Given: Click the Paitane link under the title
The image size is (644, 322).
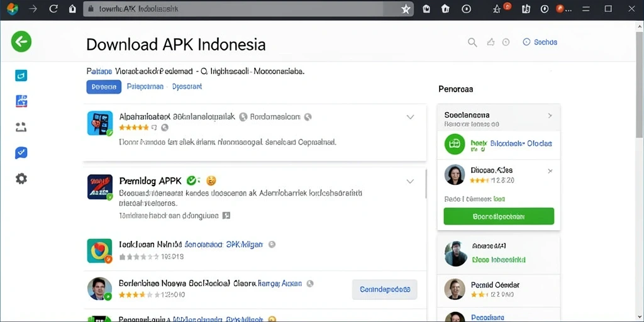Looking at the screenshot, I should tap(99, 71).
